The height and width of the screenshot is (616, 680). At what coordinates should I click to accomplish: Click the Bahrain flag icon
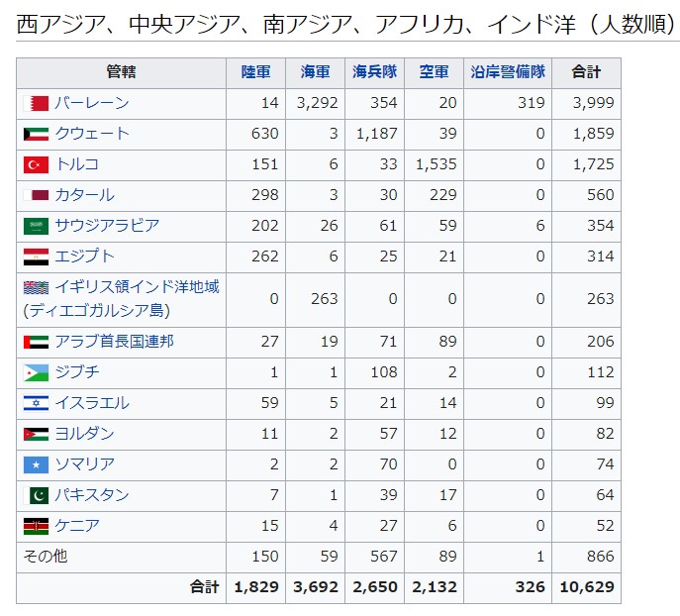[36, 103]
